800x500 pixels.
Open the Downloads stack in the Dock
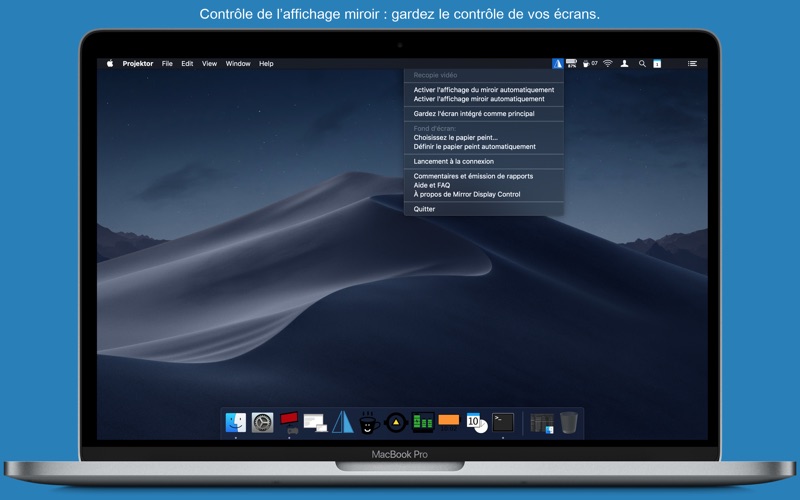click(x=542, y=423)
